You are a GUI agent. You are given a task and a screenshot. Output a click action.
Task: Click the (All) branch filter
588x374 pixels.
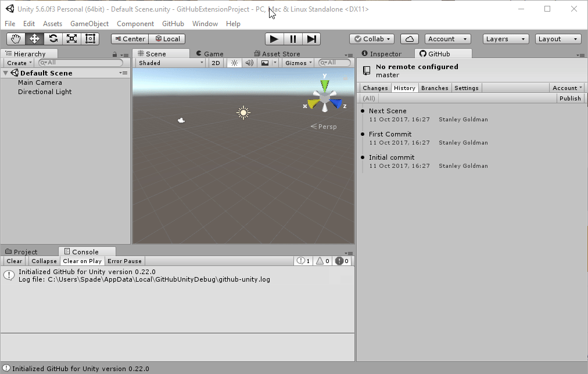[x=369, y=98]
